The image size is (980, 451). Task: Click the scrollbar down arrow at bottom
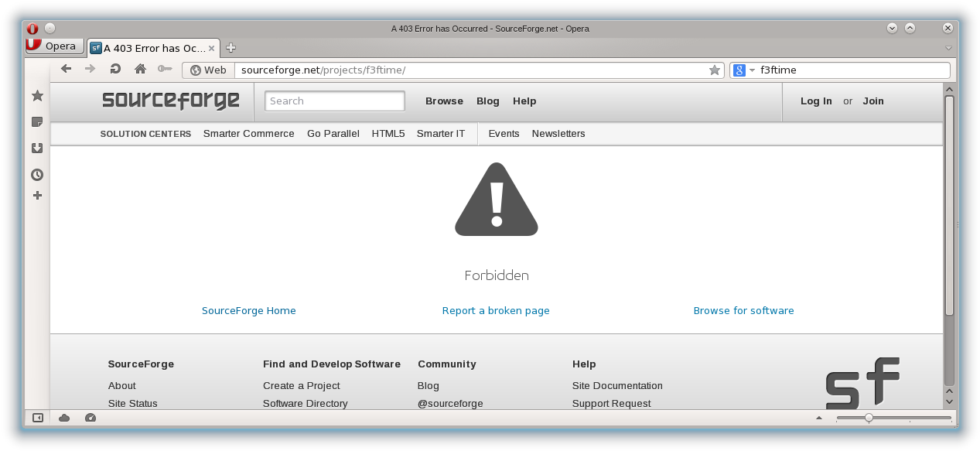pyautogui.click(x=949, y=401)
